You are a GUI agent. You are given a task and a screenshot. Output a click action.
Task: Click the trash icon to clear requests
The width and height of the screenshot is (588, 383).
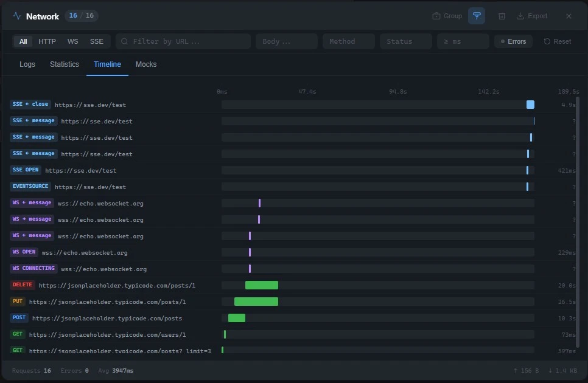click(502, 16)
